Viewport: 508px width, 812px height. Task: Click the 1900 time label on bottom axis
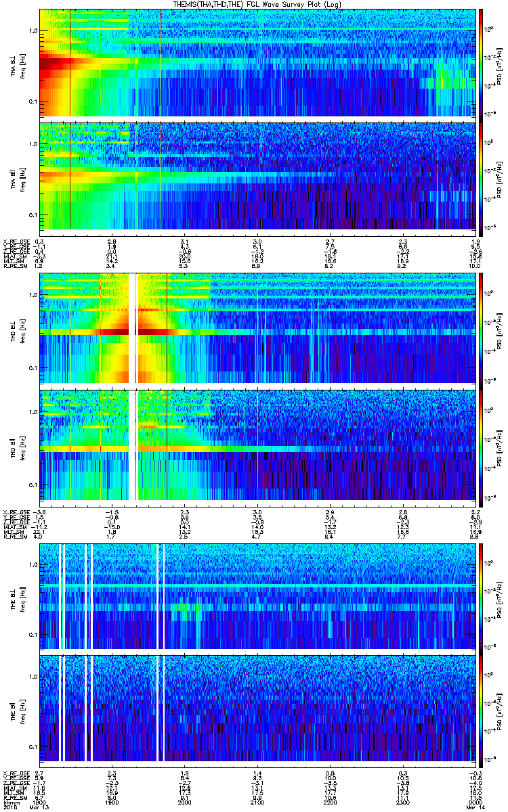pos(112,801)
